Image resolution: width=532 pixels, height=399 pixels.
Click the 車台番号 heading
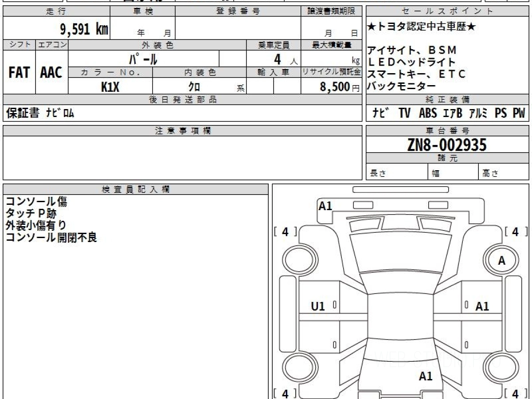pyautogui.click(x=447, y=131)
